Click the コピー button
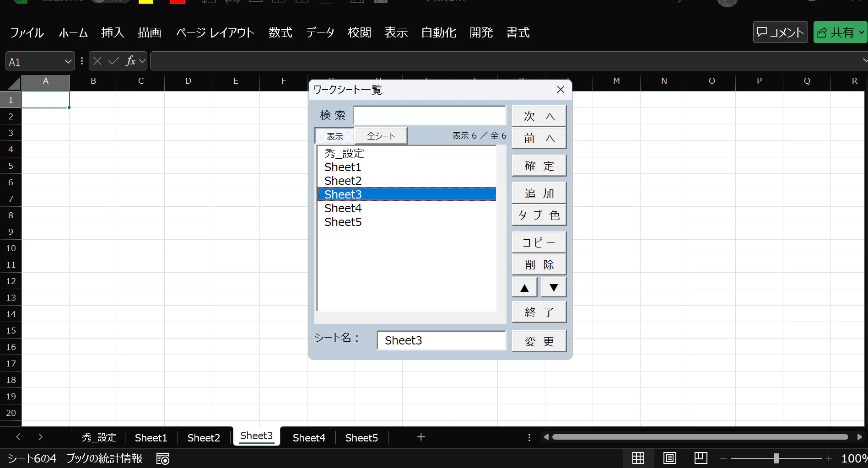 (x=539, y=242)
